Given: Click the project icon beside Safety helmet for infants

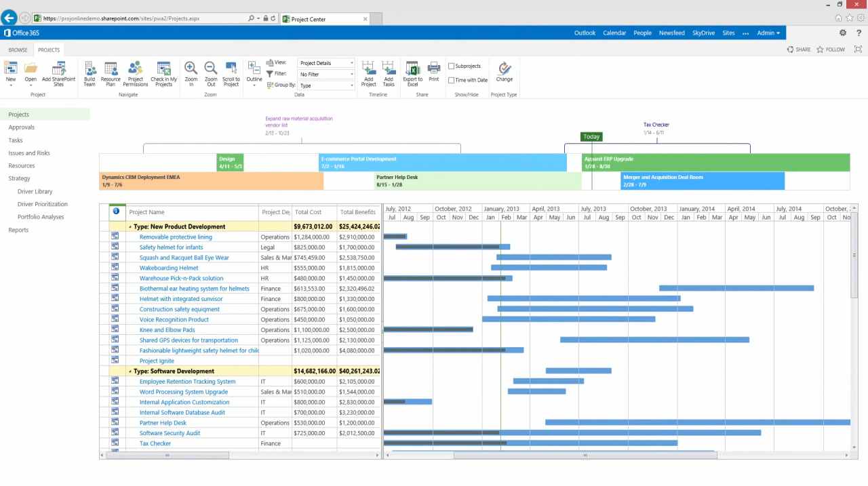Looking at the screenshot, I should click(115, 247).
